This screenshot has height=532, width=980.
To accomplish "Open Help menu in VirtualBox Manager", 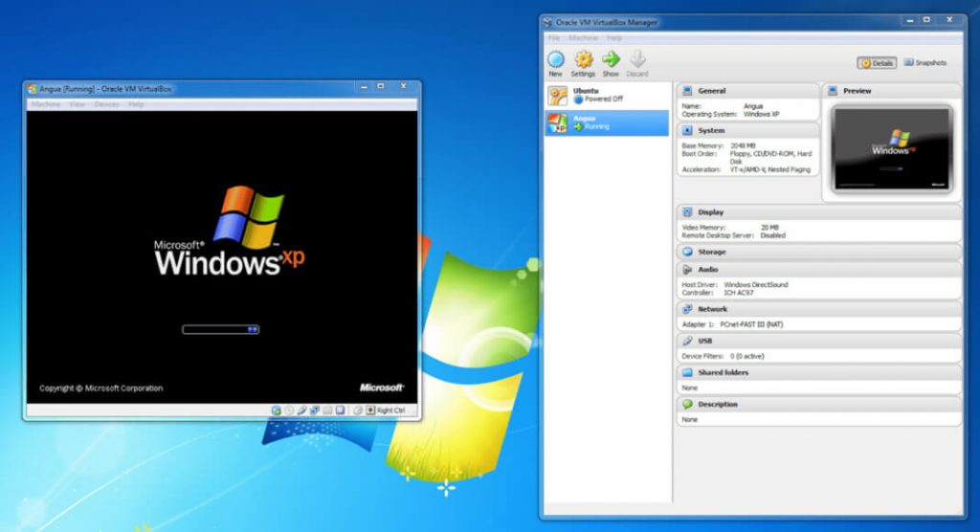I will [614, 39].
